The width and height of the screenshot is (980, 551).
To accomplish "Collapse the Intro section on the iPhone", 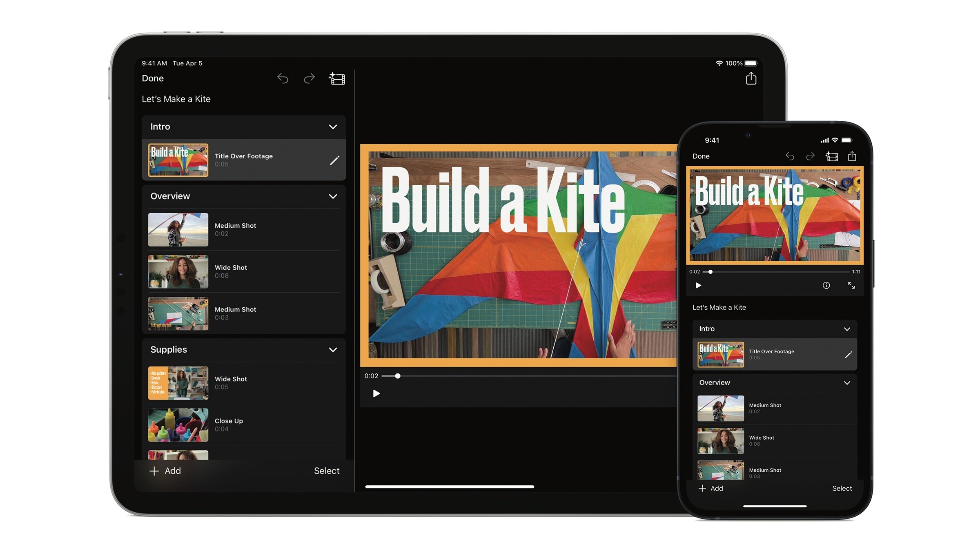I will 847,329.
